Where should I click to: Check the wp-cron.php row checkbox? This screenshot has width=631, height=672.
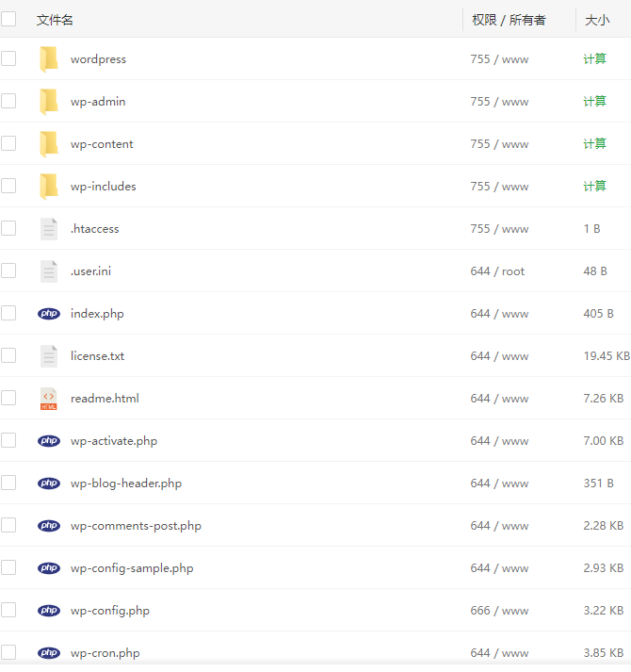tap(8, 653)
